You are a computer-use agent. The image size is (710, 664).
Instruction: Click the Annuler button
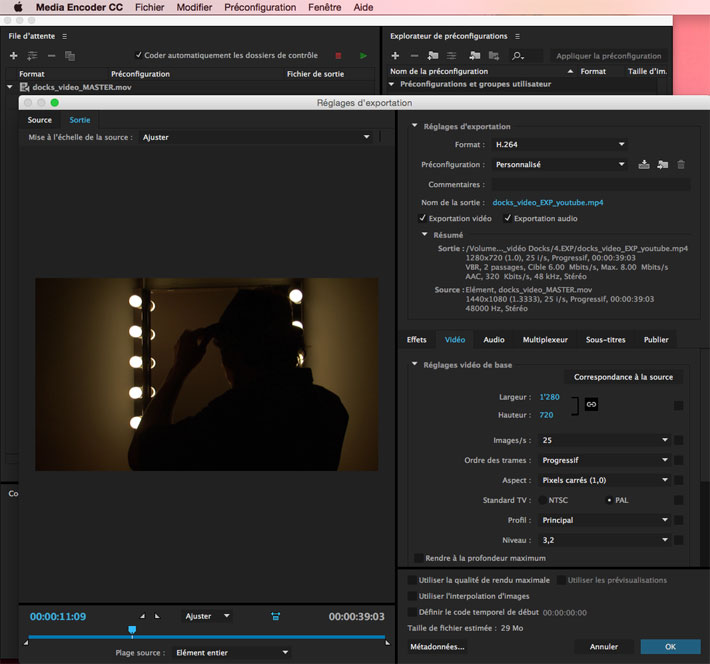[x=604, y=647]
